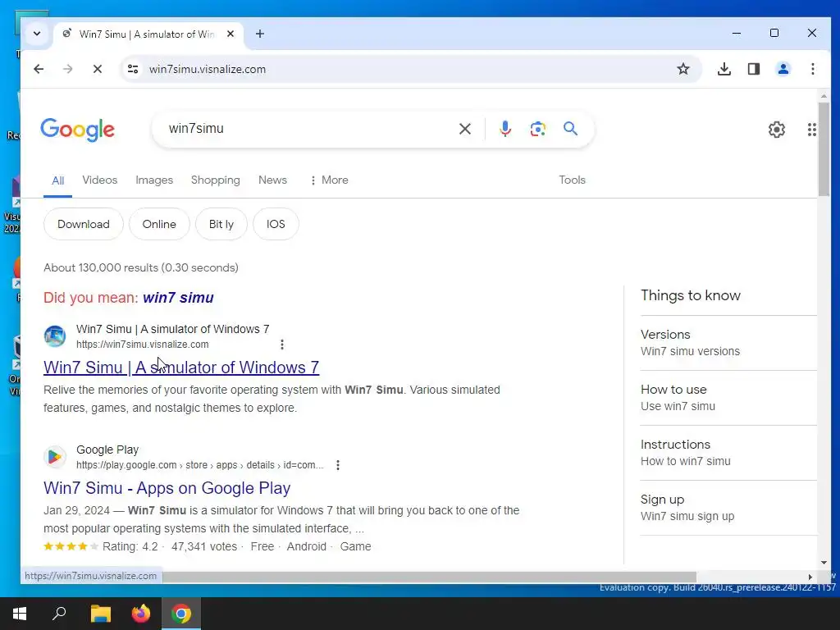Open tab search chevron dropdown

37,34
